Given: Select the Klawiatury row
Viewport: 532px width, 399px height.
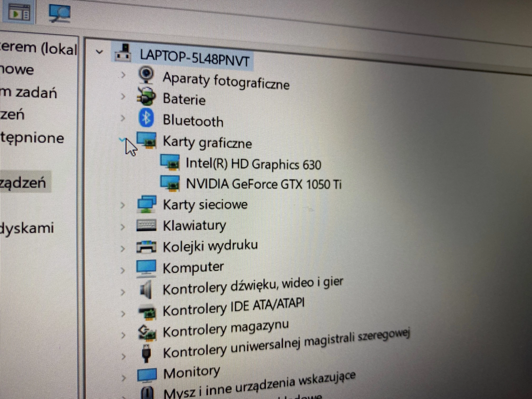Looking at the screenshot, I should point(194,226).
